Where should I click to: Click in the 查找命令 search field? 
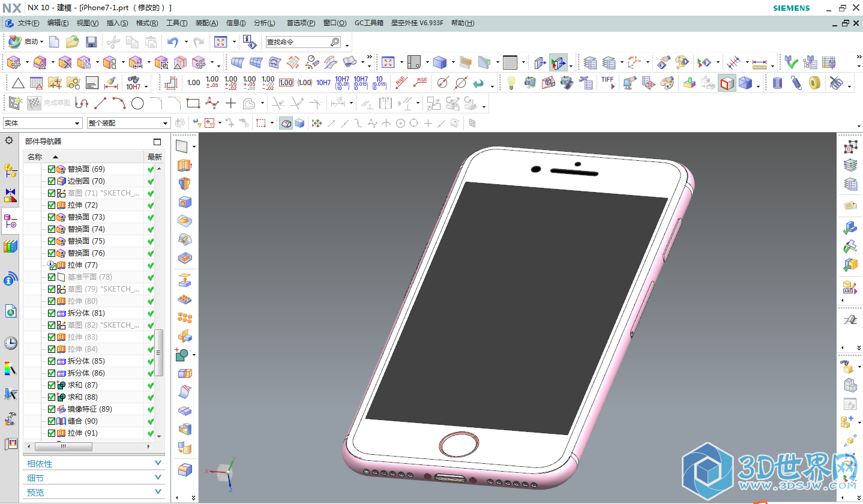[298, 42]
